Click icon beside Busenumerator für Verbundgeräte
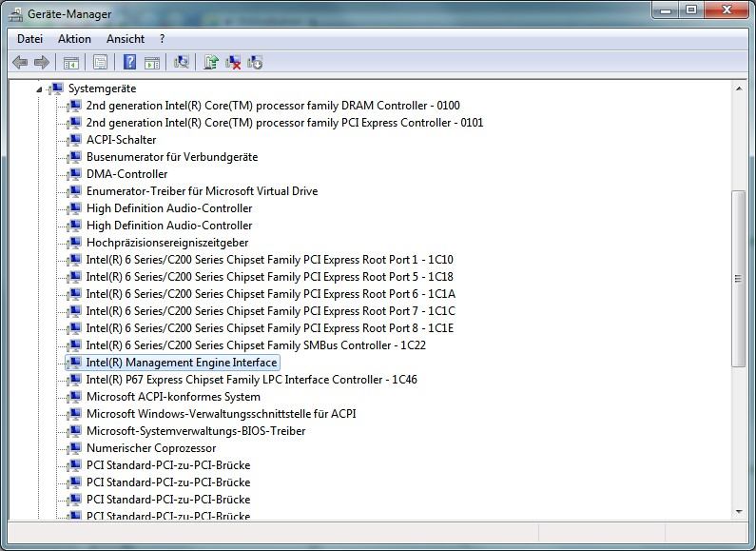756x551 pixels. (75, 157)
